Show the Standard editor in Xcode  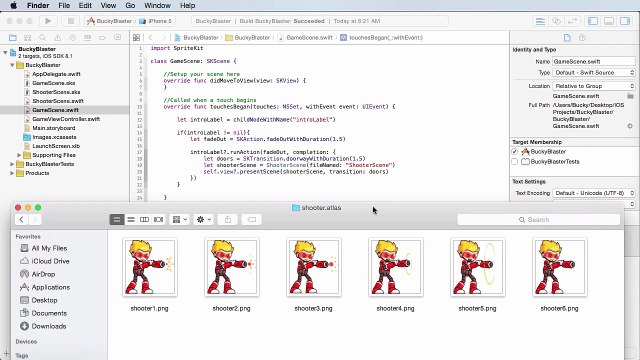point(540,21)
